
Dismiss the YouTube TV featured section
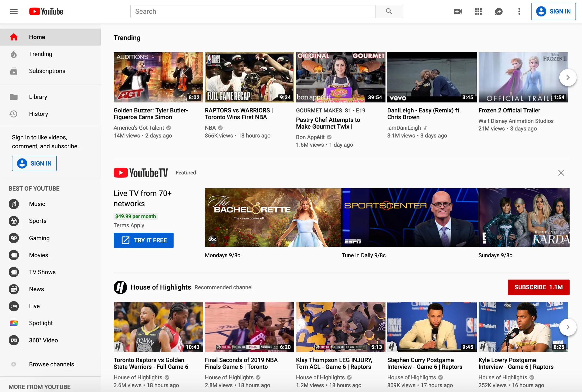pyautogui.click(x=561, y=173)
